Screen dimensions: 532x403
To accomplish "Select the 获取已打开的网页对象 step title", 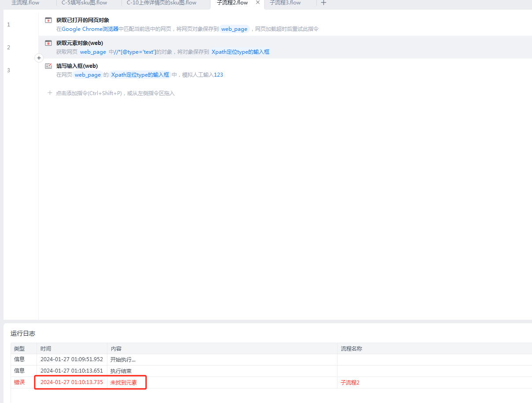I will (x=83, y=20).
